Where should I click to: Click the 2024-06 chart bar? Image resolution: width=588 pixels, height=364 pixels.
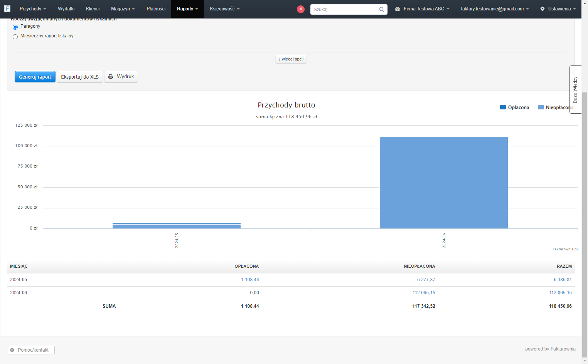click(x=443, y=183)
